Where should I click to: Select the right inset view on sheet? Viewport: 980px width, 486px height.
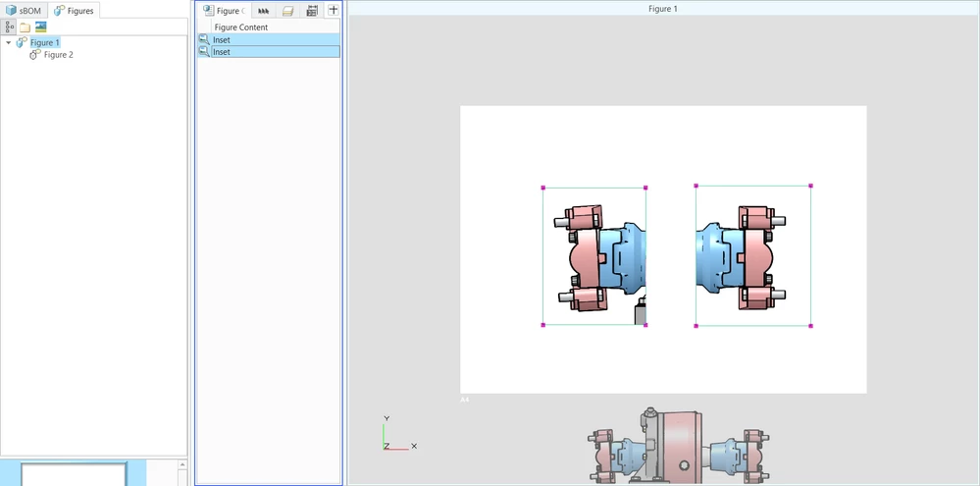pyautogui.click(x=753, y=256)
